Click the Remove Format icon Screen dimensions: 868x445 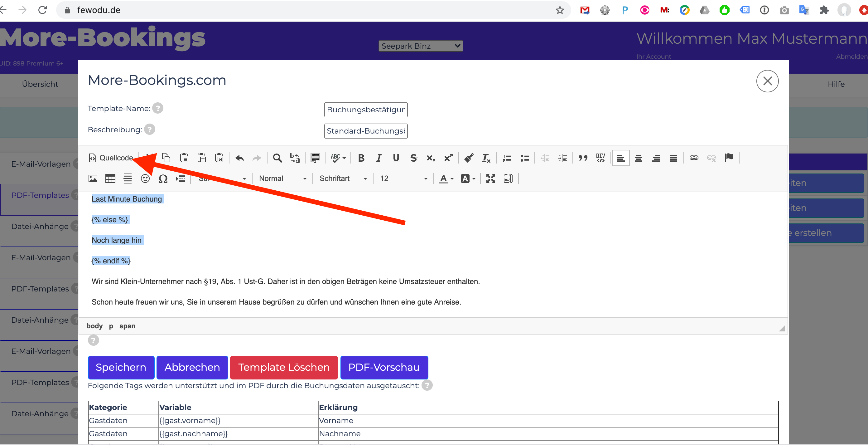[486, 158]
